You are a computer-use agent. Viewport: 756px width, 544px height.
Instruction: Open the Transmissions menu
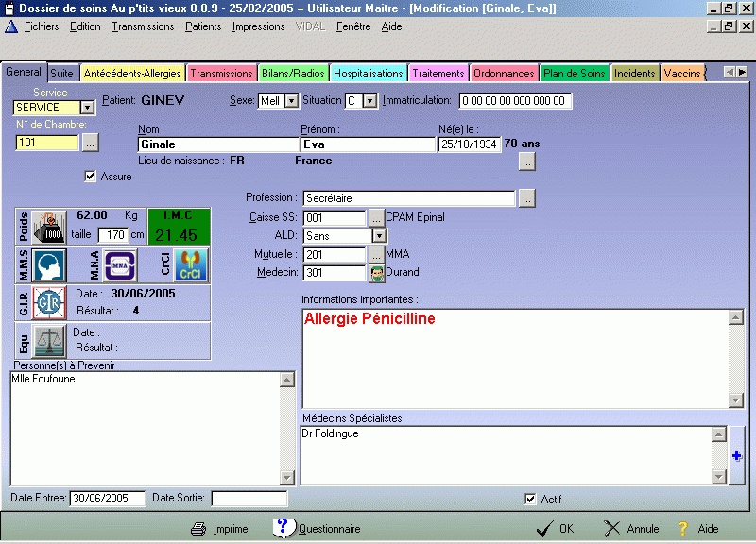click(x=143, y=26)
